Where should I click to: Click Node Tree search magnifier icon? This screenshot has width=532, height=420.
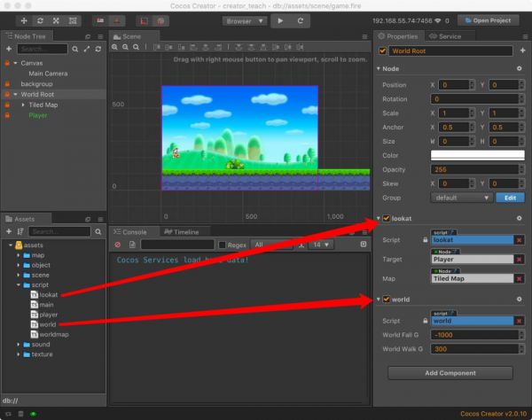tap(75, 49)
